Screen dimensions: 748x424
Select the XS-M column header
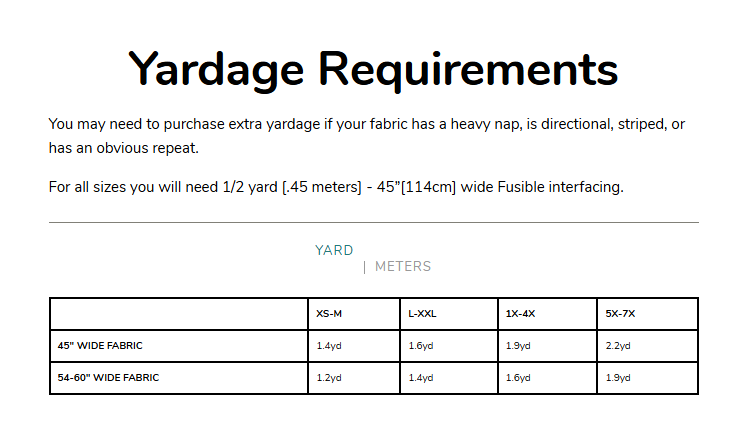(329, 314)
